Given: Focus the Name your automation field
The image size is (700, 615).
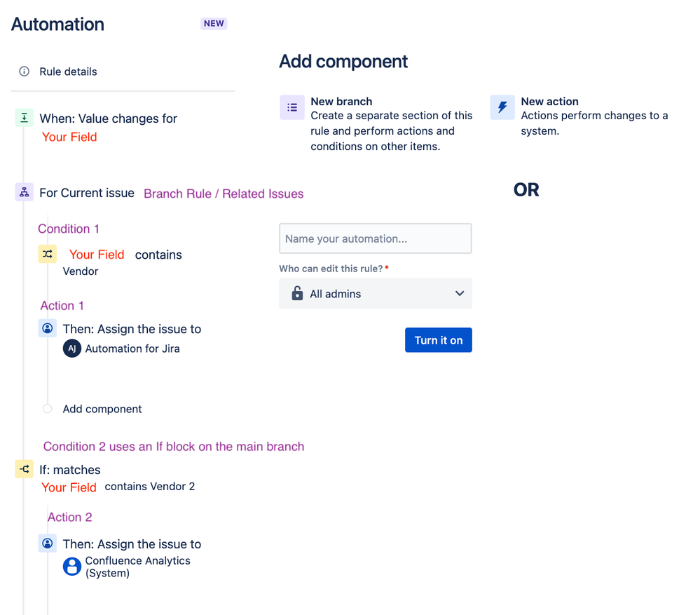Looking at the screenshot, I should coord(376,238).
